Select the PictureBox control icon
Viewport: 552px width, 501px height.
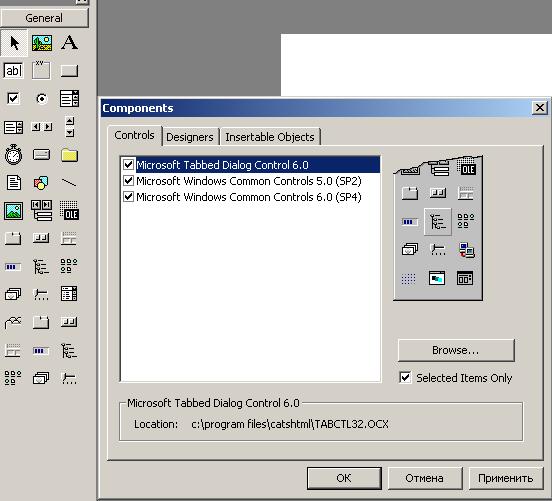pos(42,43)
